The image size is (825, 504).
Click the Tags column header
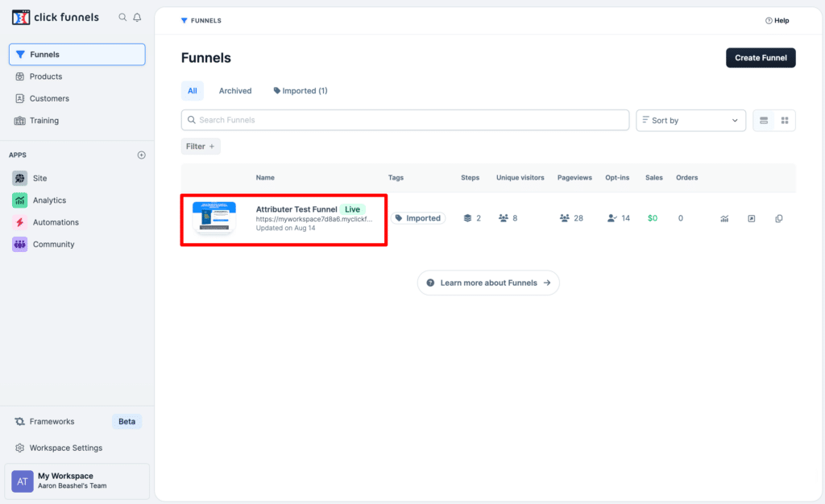tap(396, 178)
